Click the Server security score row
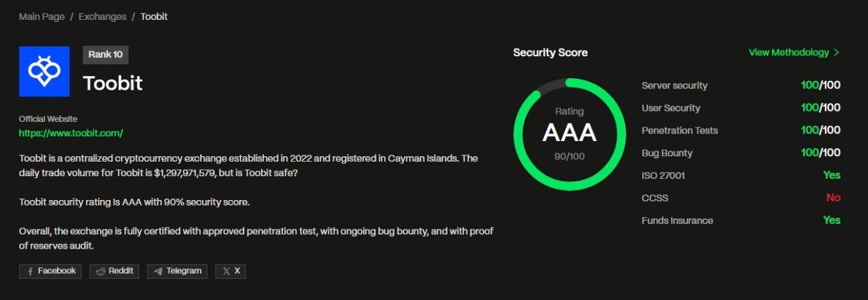Screen dimensions: 868x300 [741, 86]
